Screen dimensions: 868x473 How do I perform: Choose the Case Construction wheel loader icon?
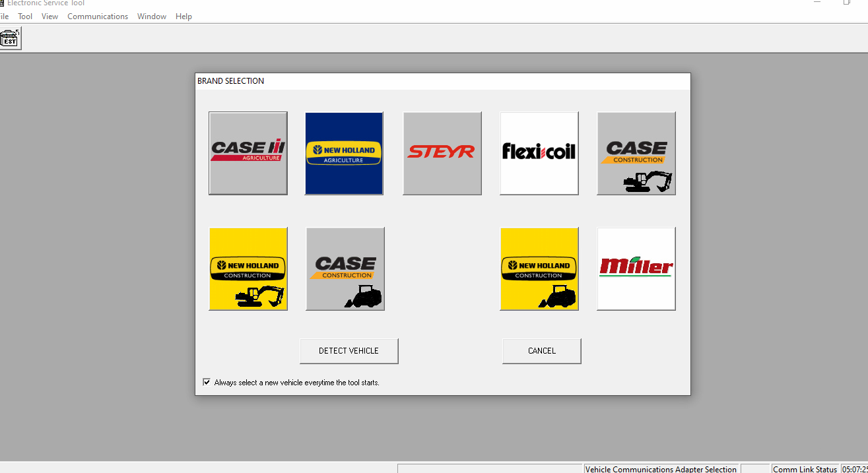pos(345,268)
